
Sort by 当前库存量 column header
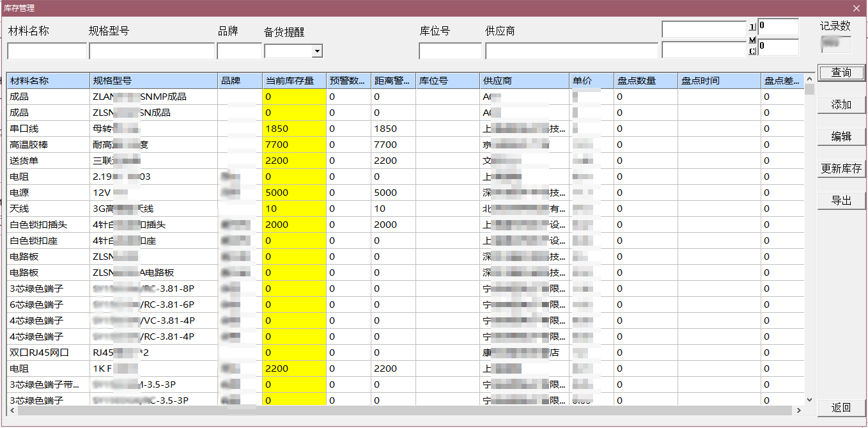tap(293, 81)
